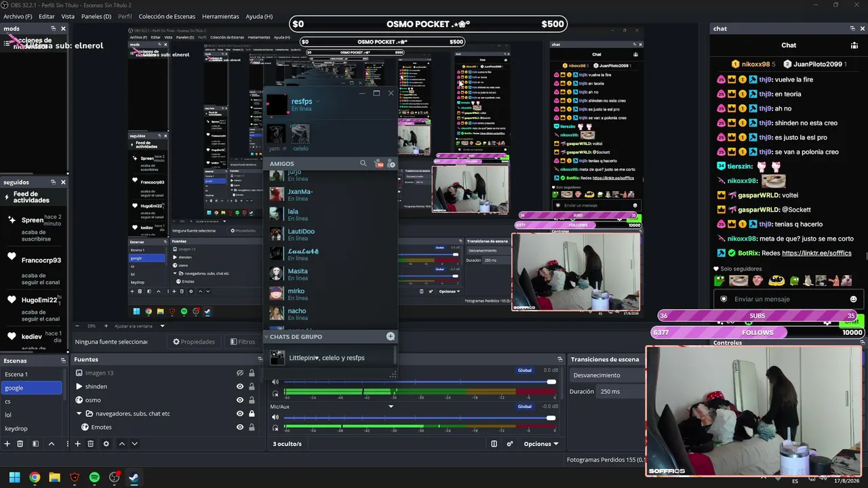This screenshot has width=868, height=488.
Task: Open the mixer Opciones dropdown
Action: click(x=541, y=444)
